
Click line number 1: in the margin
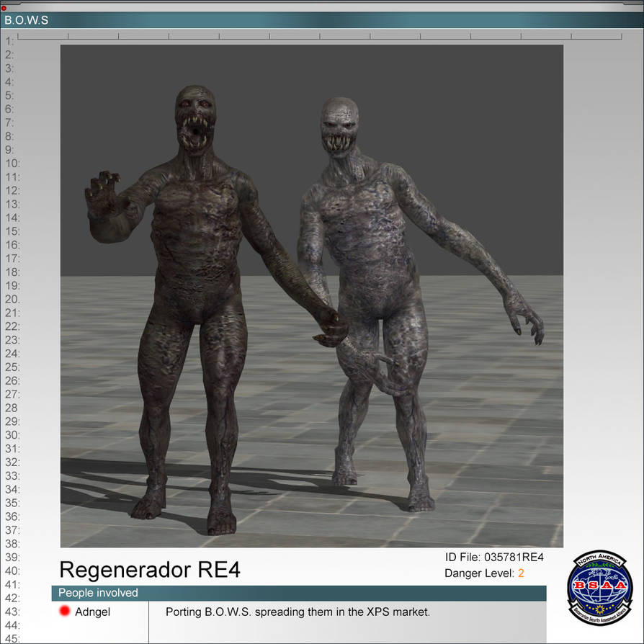[x=9, y=41]
